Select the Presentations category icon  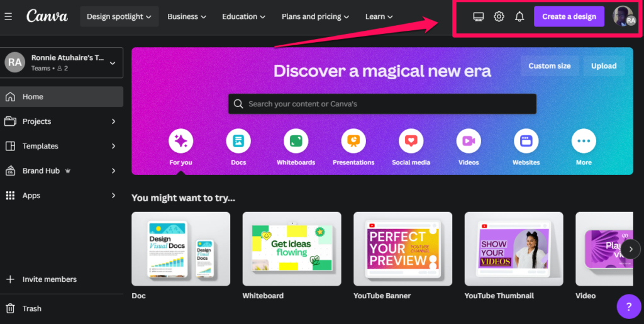[353, 141]
